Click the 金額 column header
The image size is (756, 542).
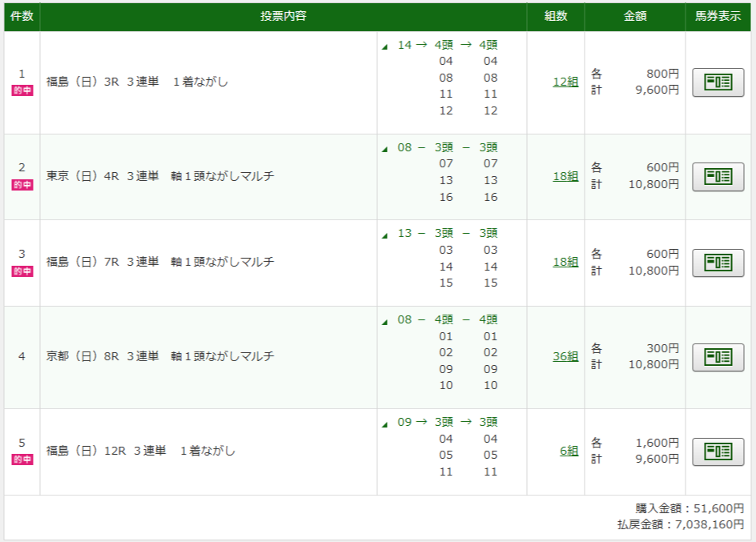click(635, 17)
